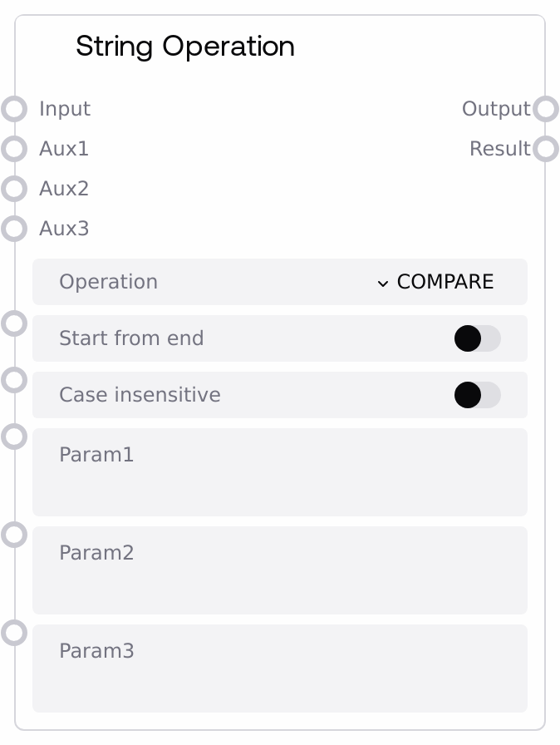Click the Aux2 input socket
Screen dimensions: 560x745
[14, 189]
